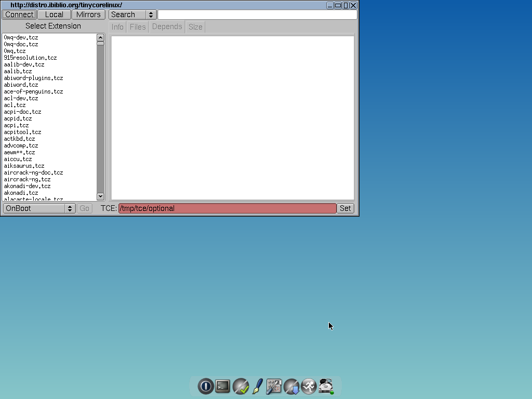Switch to the Files tab
532x399 pixels.
click(x=137, y=26)
